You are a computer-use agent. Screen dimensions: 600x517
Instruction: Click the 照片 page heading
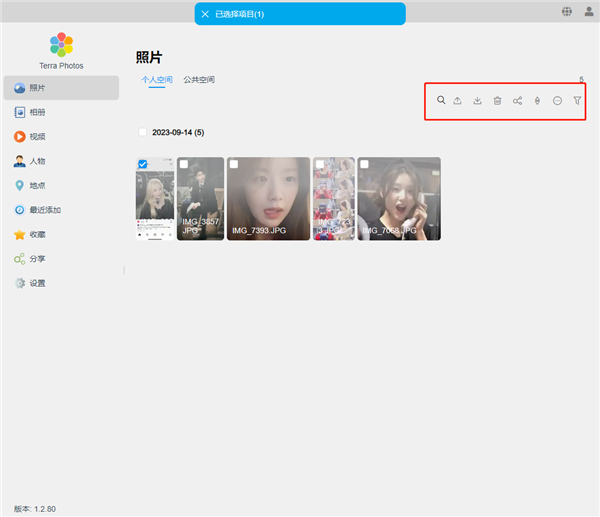[149, 57]
